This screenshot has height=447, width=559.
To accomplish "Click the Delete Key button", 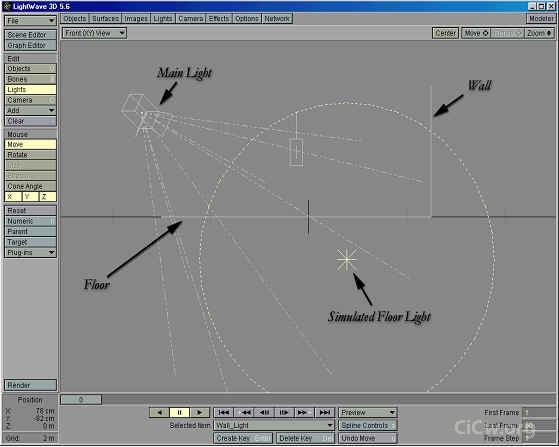I will (x=305, y=438).
